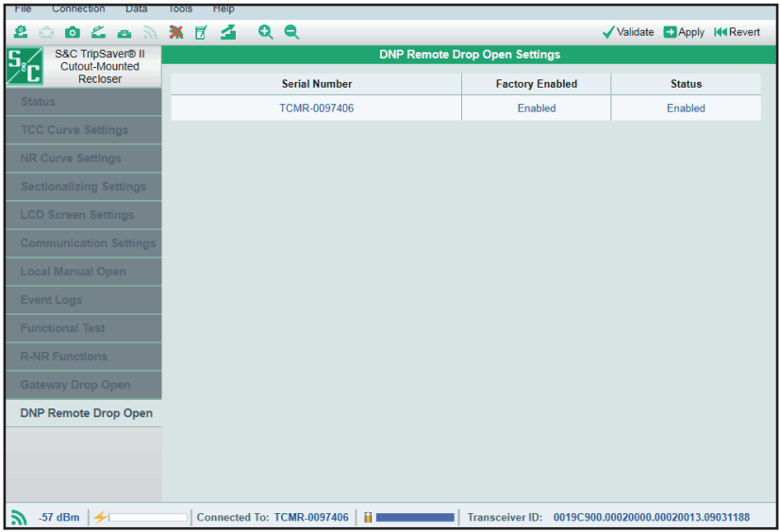Click the DNP Remote Drop Open Settings title bar
This screenshot has height=532, width=780.
[x=469, y=55]
